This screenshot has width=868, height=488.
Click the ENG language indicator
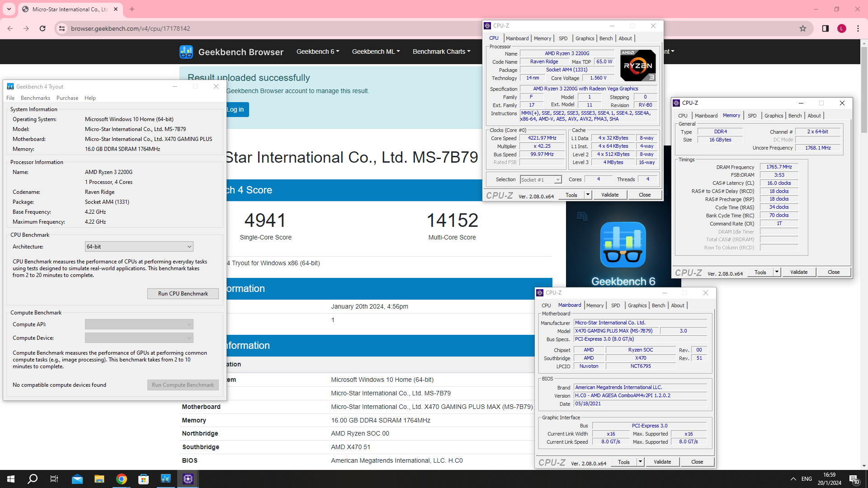807,479
